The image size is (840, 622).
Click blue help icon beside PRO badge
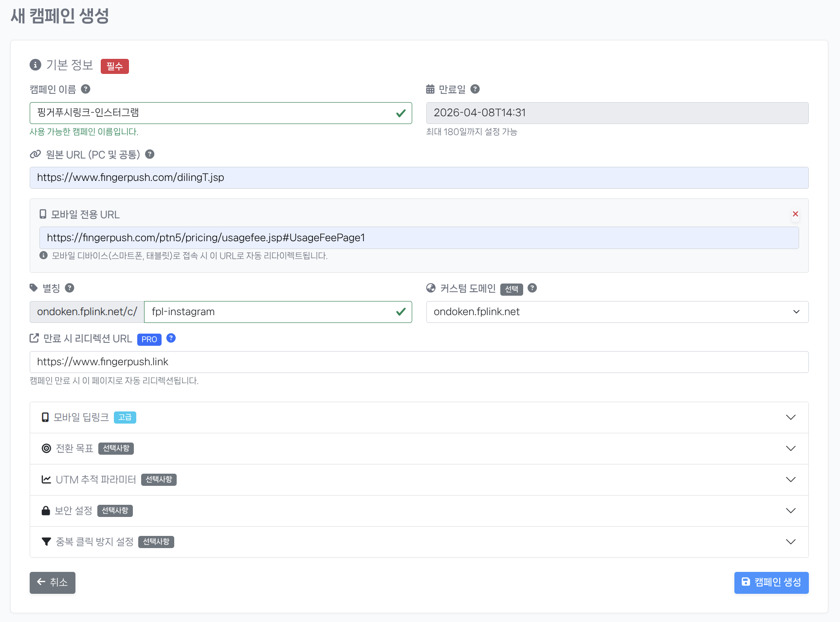[171, 338]
